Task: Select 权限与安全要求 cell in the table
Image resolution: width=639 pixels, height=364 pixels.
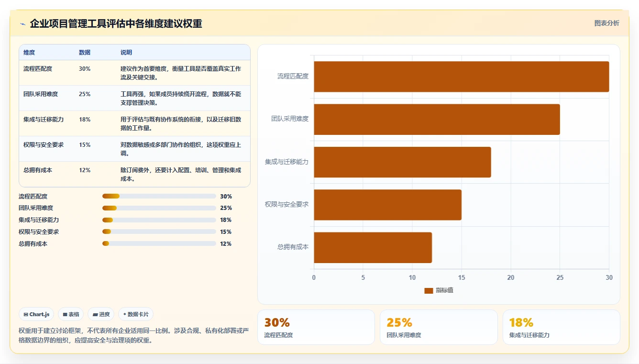Action: coord(44,145)
